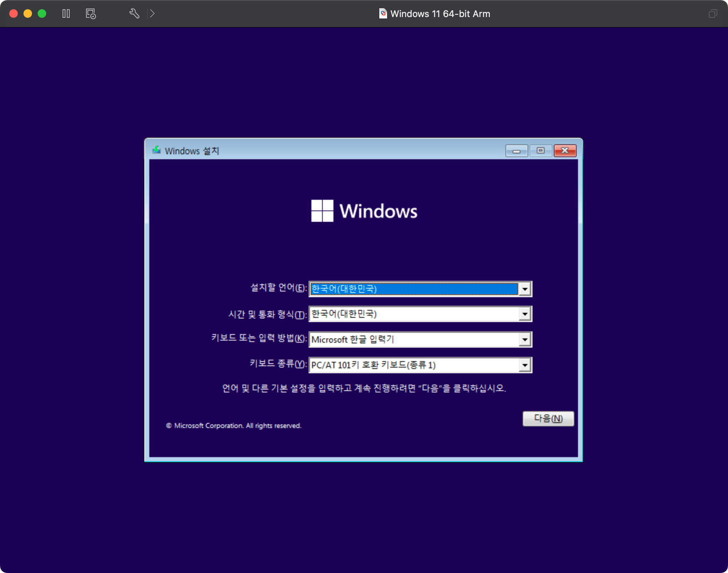Click the Windows 설치 title bar icon
The image size is (728, 573).
point(156,150)
